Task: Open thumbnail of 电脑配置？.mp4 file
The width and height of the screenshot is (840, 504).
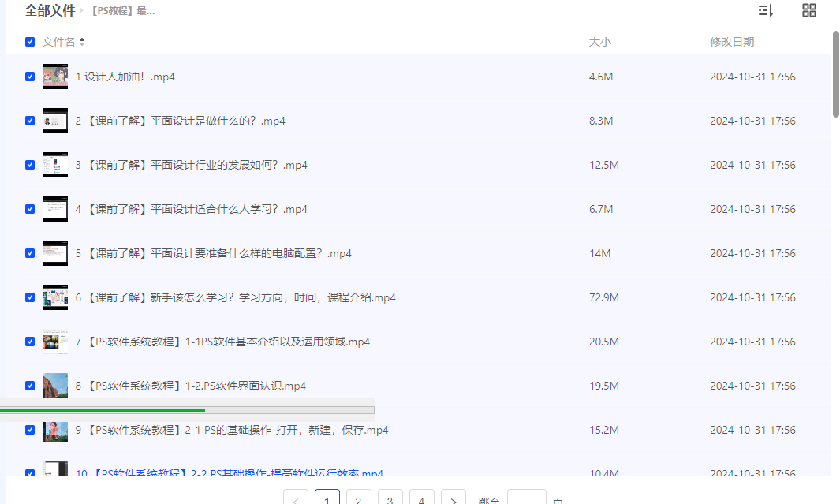Action: 55,253
